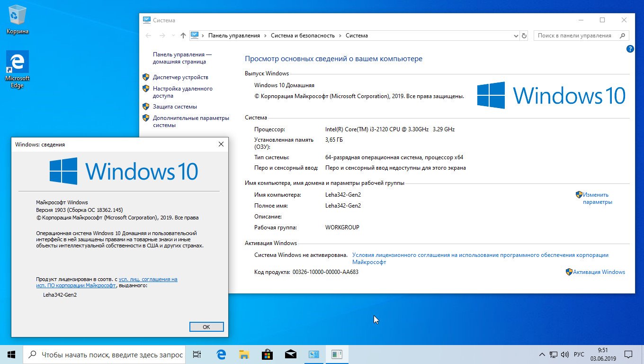Image resolution: width=644 pixels, height=364 pixels.
Task: Expand the chevron after Система и безопасность
Action: tap(340, 36)
